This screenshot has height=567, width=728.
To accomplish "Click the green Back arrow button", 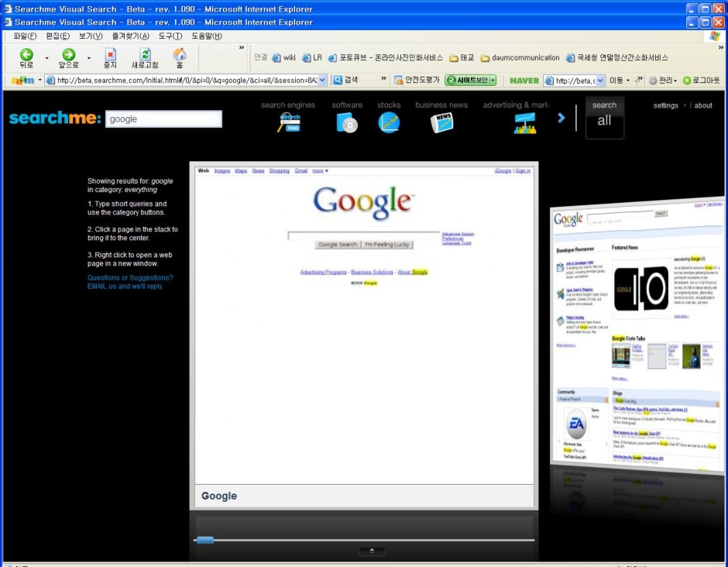I will [26, 55].
